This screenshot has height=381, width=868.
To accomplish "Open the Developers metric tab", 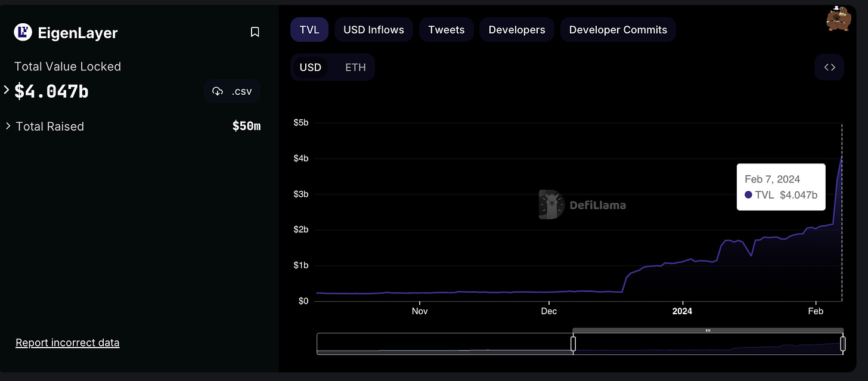I will point(517,29).
